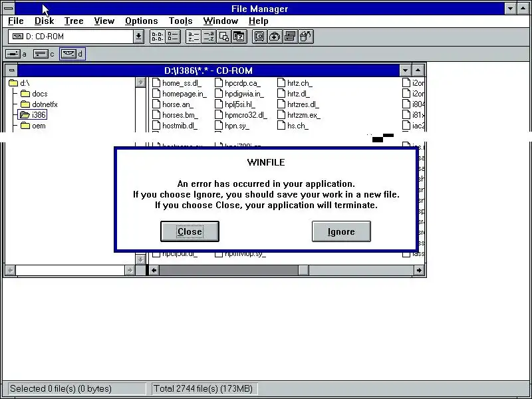Open the Help menu
532x399 pixels.
[258, 21]
